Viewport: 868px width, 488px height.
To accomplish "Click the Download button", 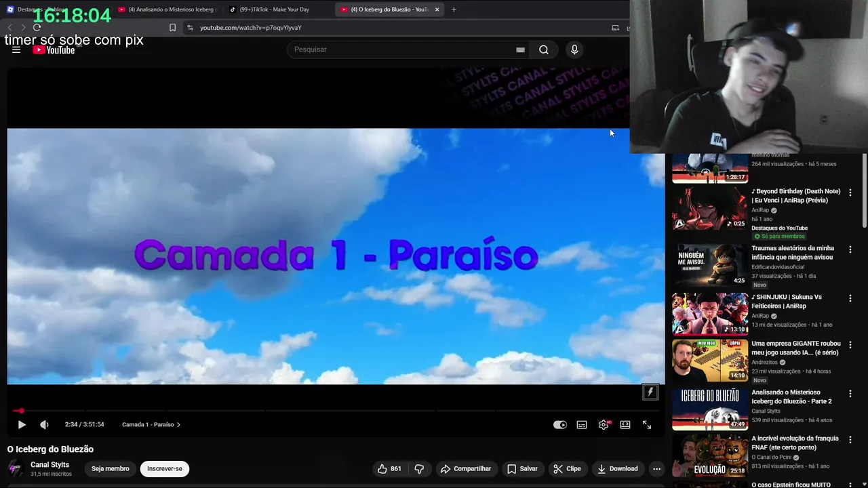I will [617, 468].
